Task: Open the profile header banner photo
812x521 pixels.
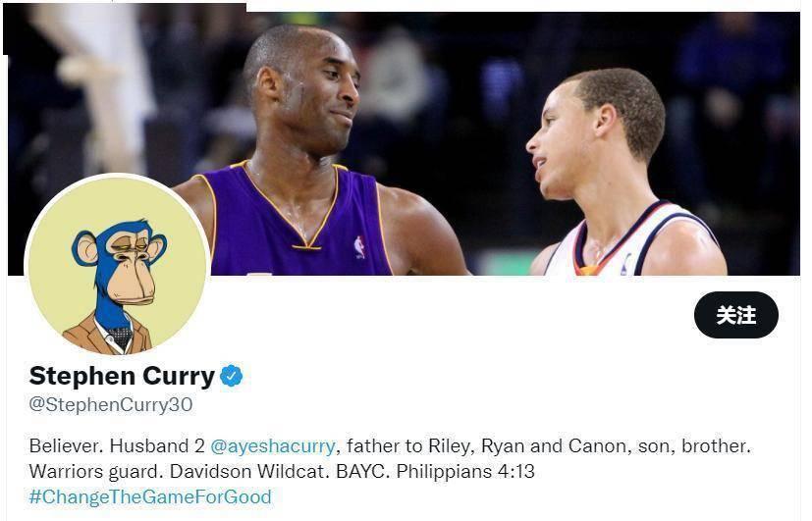Action: pos(404,139)
